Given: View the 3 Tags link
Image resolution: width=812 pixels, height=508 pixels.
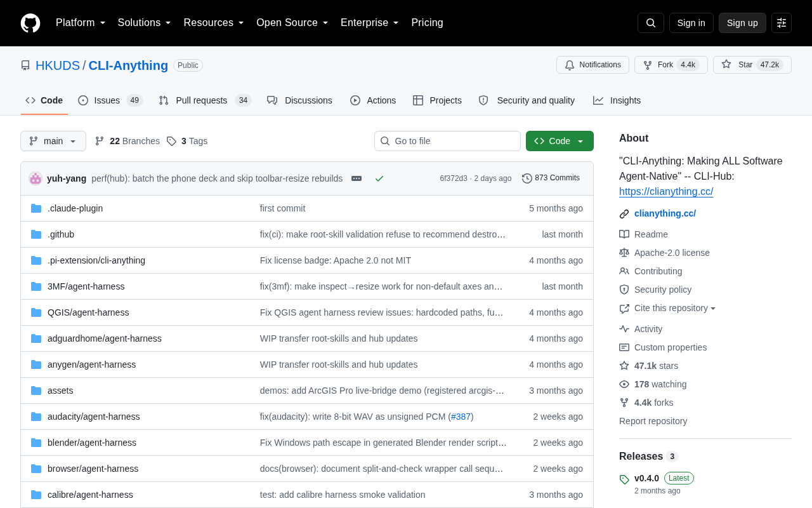Looking at the screenshot, I should tap(187, 141).
